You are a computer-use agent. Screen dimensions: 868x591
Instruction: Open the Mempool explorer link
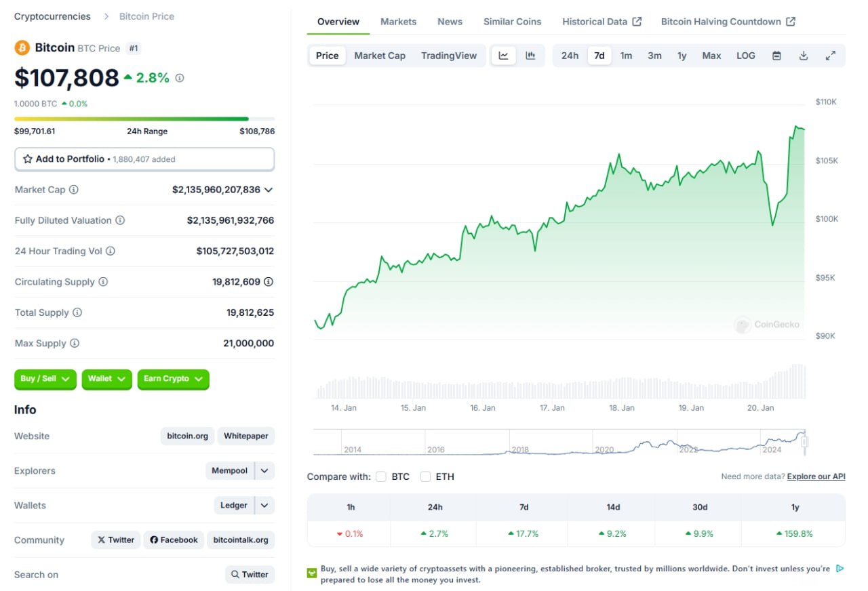[x=229, y=470]
